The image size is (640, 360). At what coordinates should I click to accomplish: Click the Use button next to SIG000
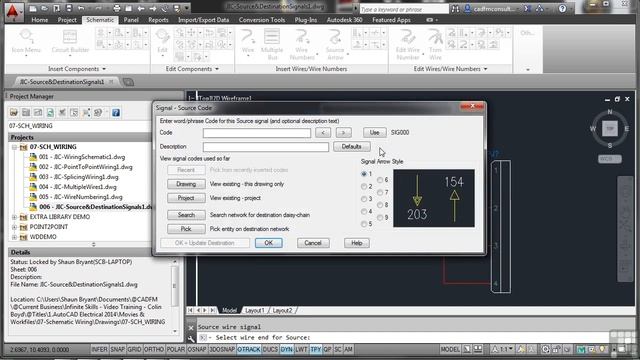pyautogui.click(x=375, y=133)
